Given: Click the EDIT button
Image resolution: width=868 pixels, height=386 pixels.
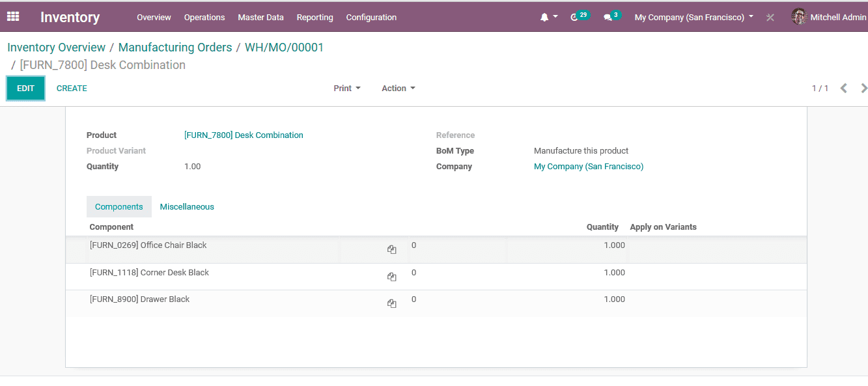Looking at the screenshot, I should [25, 89].
